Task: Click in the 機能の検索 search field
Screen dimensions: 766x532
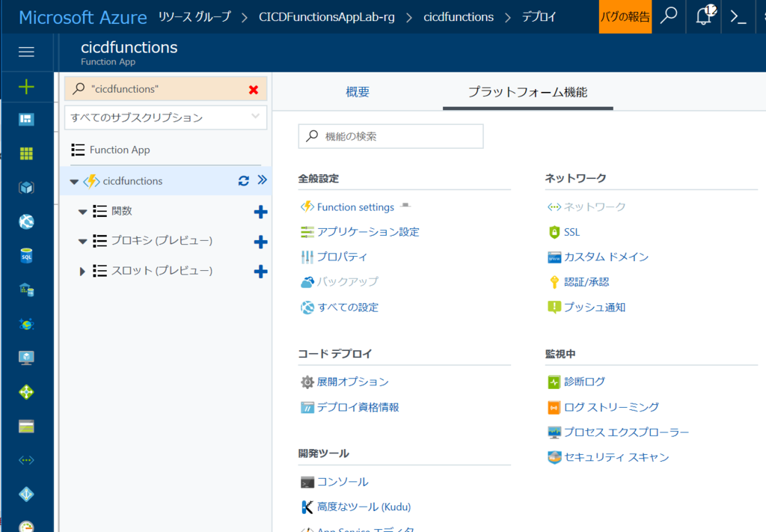Action: pyautogui.click(x=390, y=136)
